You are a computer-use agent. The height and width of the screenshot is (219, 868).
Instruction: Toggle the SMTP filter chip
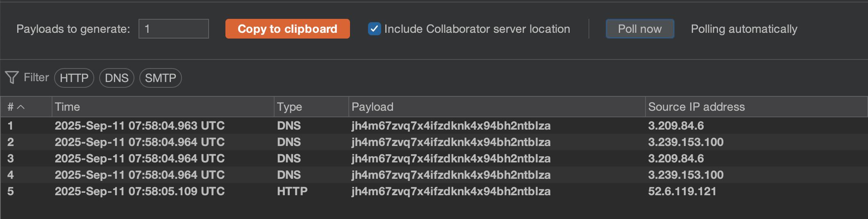(x=160, y=78)
